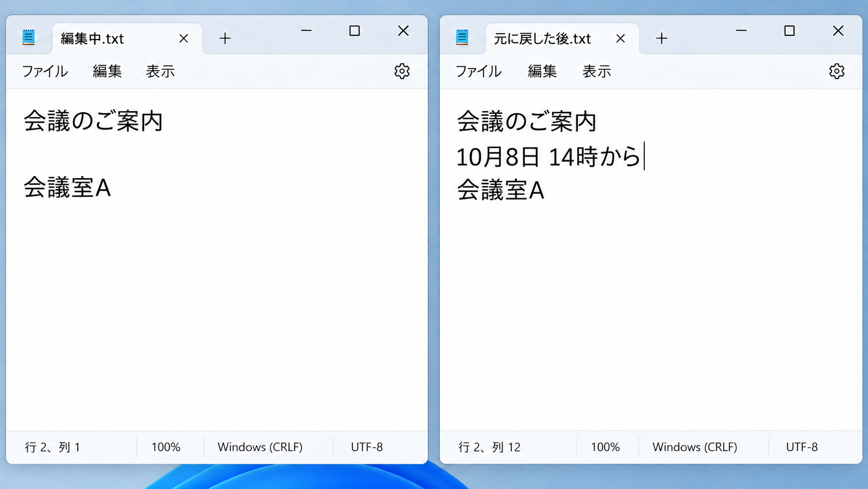Click UTF-8 encoding in 元に戻した後.txt window
The image size is (868, 489).
802,447
